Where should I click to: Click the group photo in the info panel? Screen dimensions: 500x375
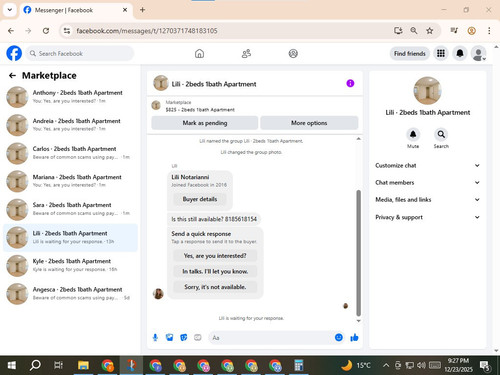point(427,91)
